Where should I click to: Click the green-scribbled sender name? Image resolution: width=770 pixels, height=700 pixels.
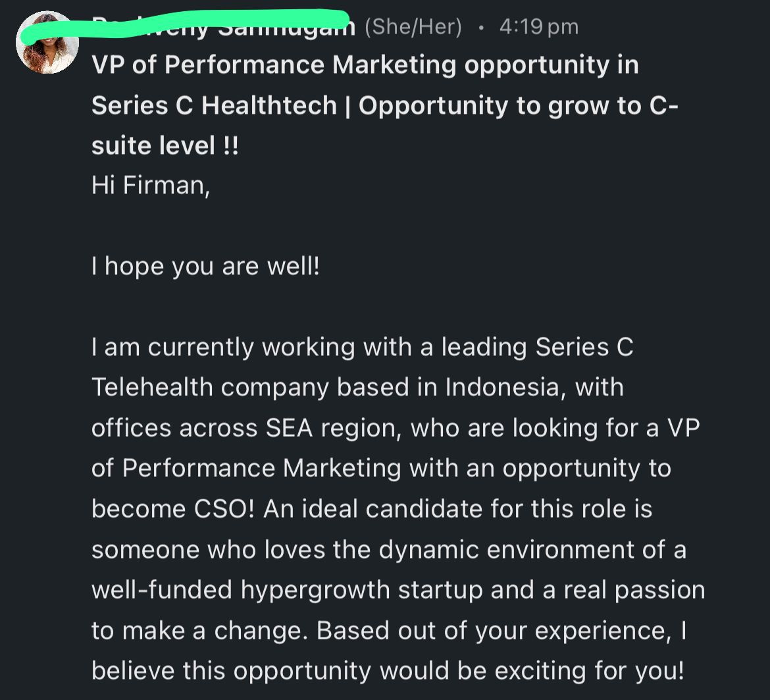click(x=224, y=26)
